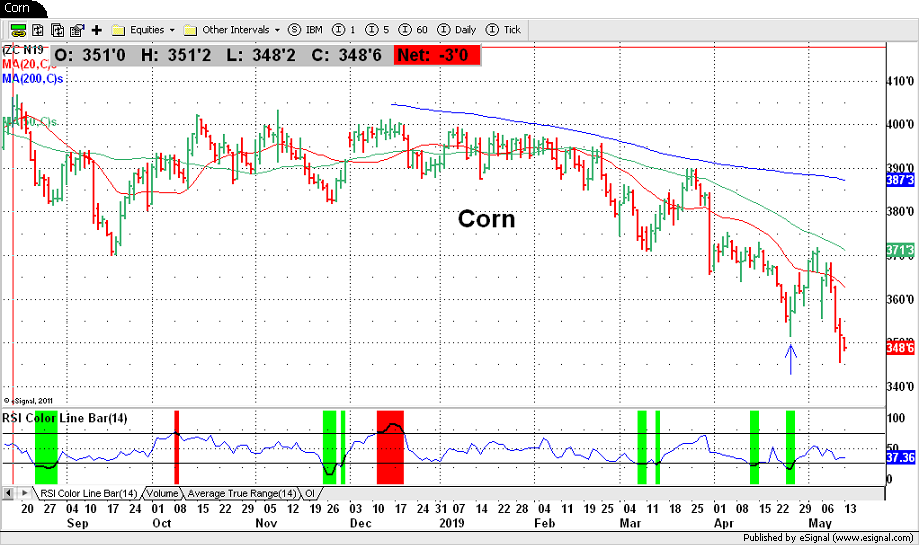Image resolution: width=919 pixels, height=545 pixels.
Task: Click the blue 387'3 price marker
Action: click(900, 180)
